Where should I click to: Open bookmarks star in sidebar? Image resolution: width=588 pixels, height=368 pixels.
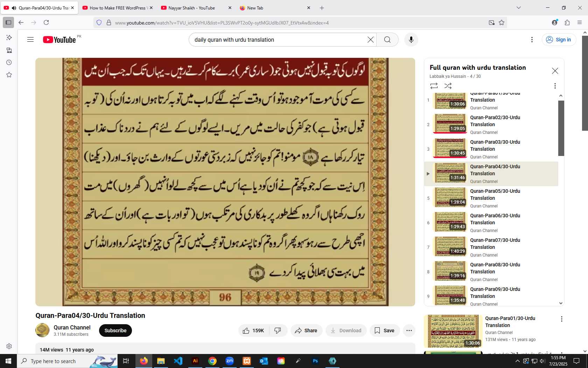point(9,75)
